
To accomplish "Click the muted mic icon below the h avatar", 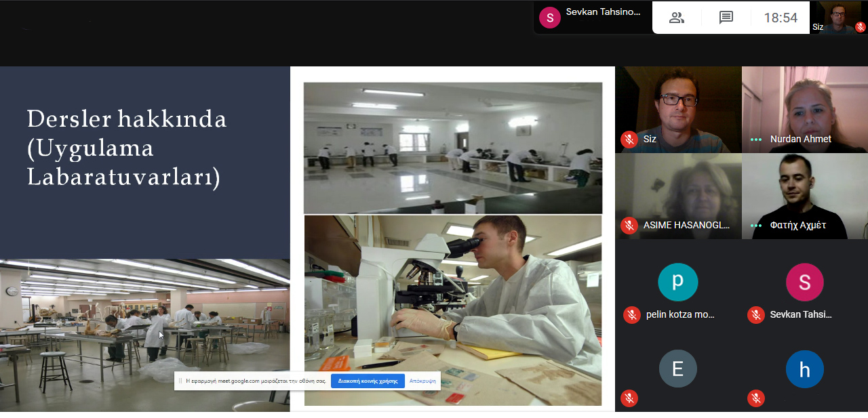I will [756, 398].
